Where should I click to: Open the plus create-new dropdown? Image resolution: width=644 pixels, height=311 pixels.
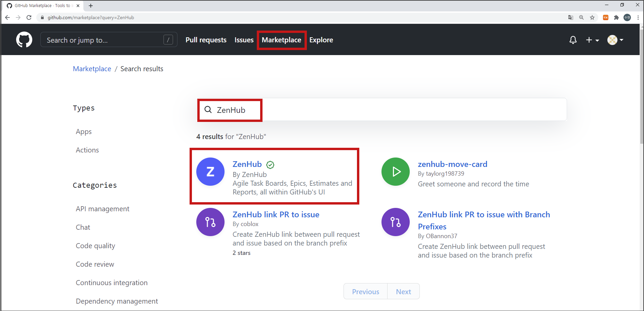coord(592,40)
